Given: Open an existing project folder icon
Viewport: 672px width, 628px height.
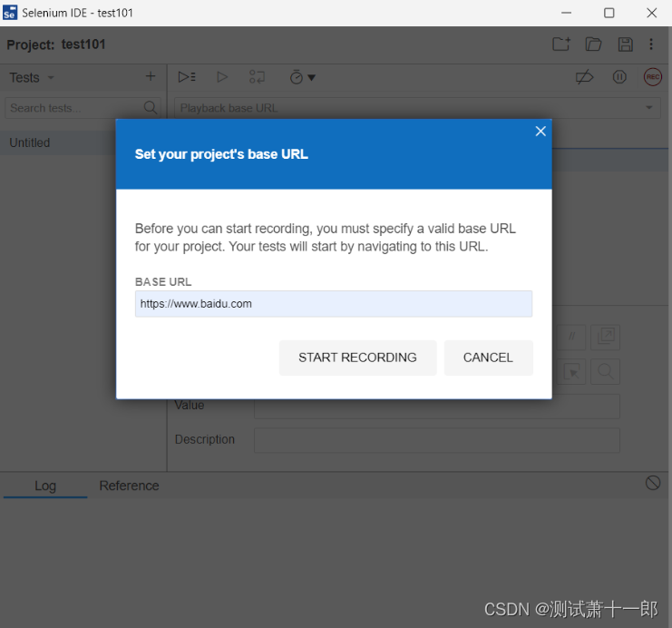Looking at the screenshot, I should pyautogui.click(x=593, y=44).
